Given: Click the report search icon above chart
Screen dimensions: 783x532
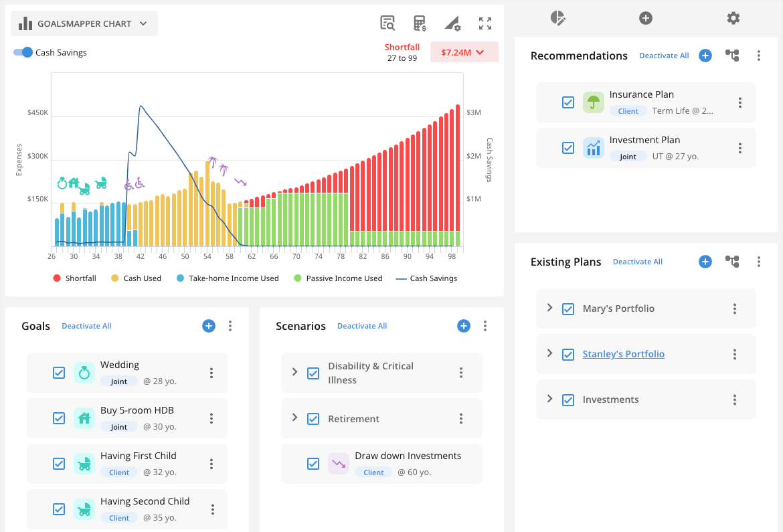Looking at the screenshot, I should click(x=387, y=23).
